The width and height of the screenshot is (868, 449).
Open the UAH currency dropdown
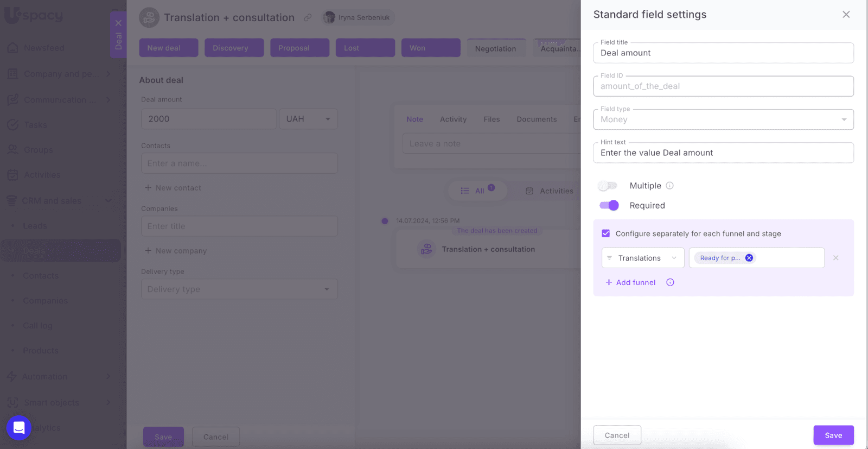(x=308, y=119)
